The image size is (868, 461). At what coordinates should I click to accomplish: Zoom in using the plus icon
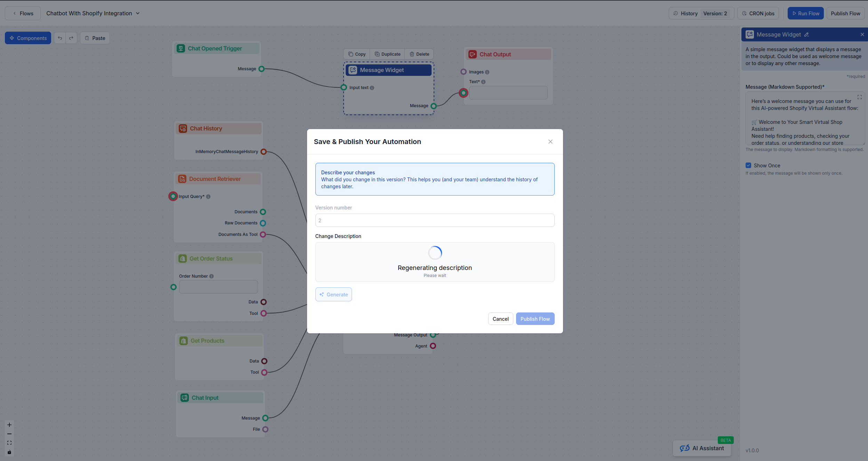pyautogui.click(x=9, y=425)
